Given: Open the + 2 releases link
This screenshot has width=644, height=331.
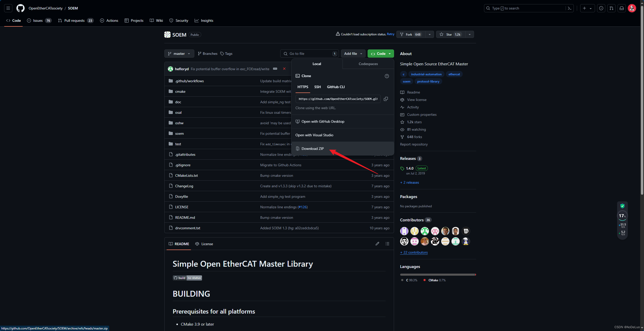Looking at the screenshot, I should tap(409, 182).
